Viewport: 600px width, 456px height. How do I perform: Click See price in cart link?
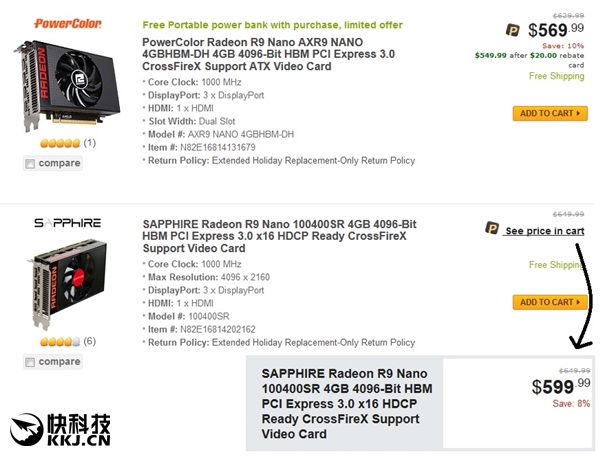point(544,231)
